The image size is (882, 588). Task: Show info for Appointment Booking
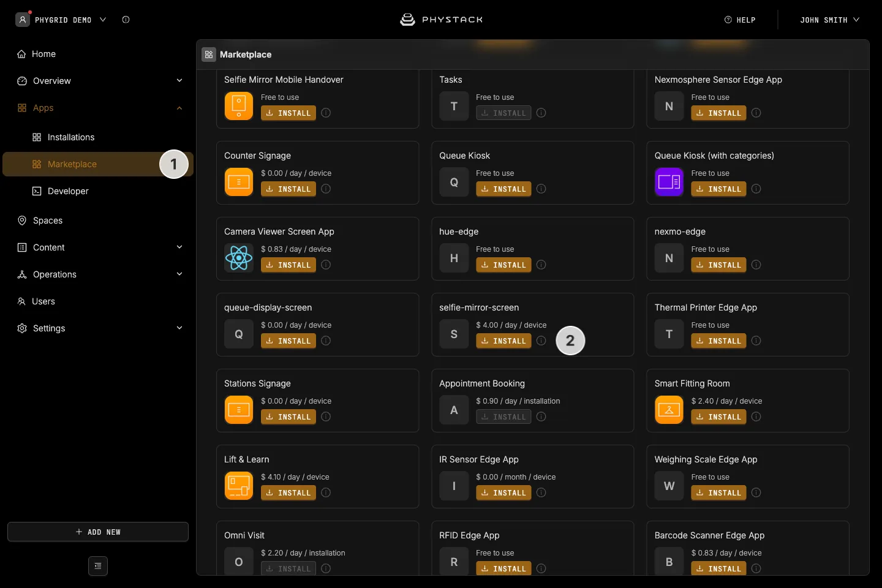tap(541, 417)
